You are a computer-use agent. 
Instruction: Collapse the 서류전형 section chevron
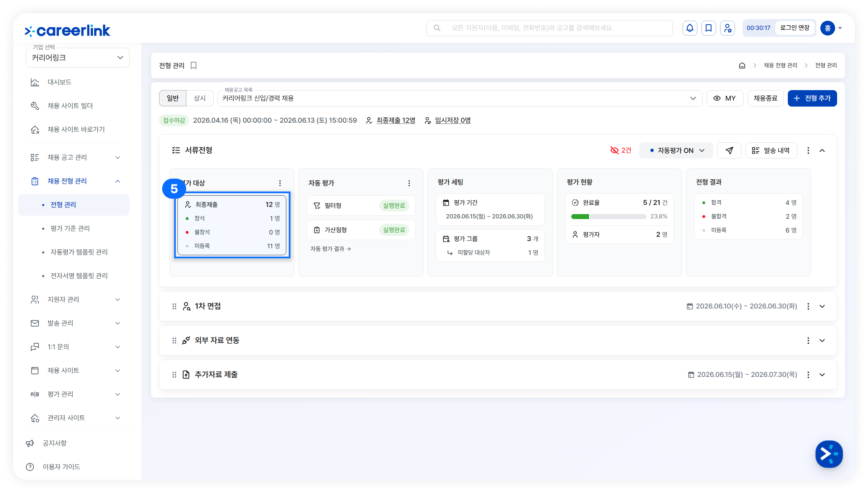[x=822, y=150]
